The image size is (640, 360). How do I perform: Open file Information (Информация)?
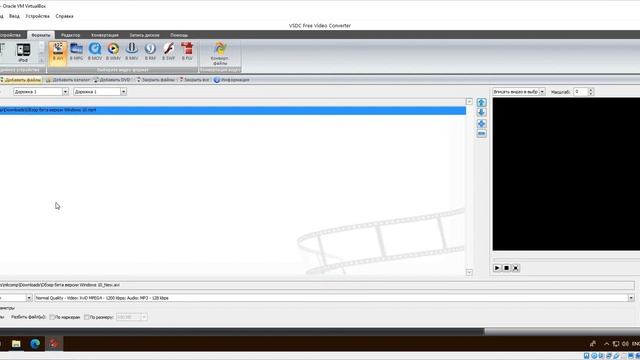[x=231, y=80]
